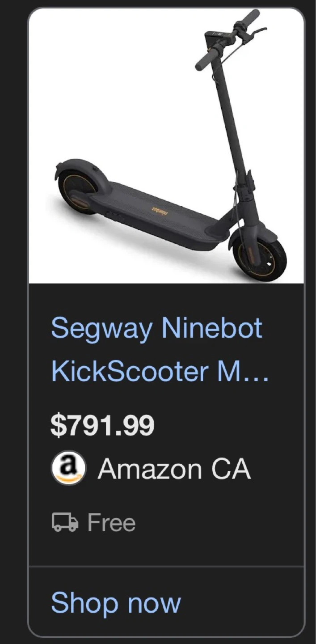Click the truncated KickScooter M… title text

[x=133, y=371]
